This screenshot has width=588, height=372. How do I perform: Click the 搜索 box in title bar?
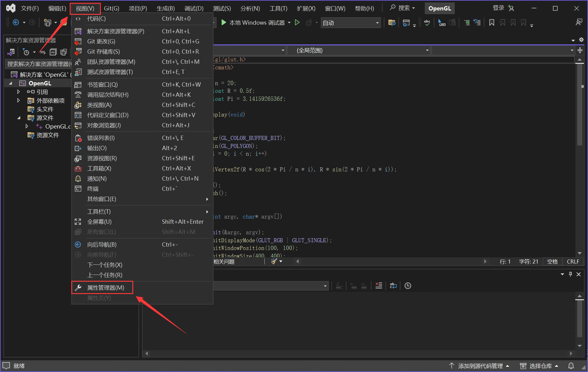402,8
